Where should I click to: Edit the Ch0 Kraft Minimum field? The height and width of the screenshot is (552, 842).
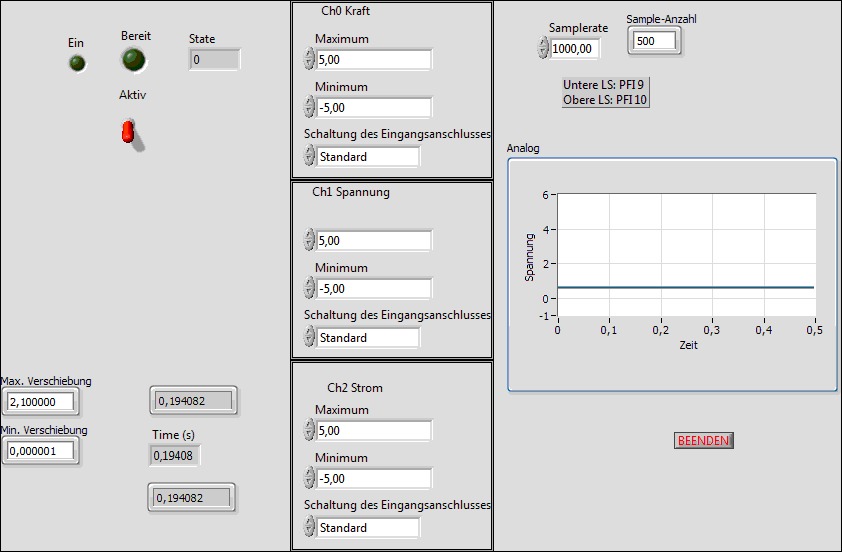tap(374, 107)
